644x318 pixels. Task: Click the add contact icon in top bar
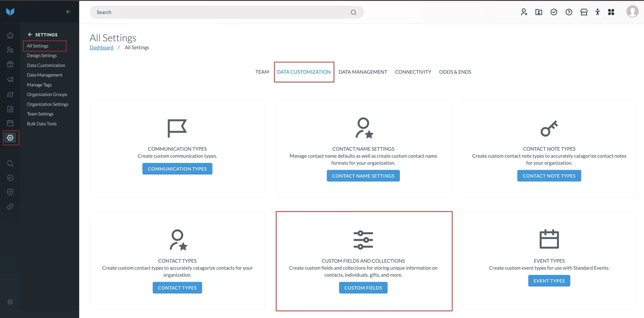[x=524, y=12]
